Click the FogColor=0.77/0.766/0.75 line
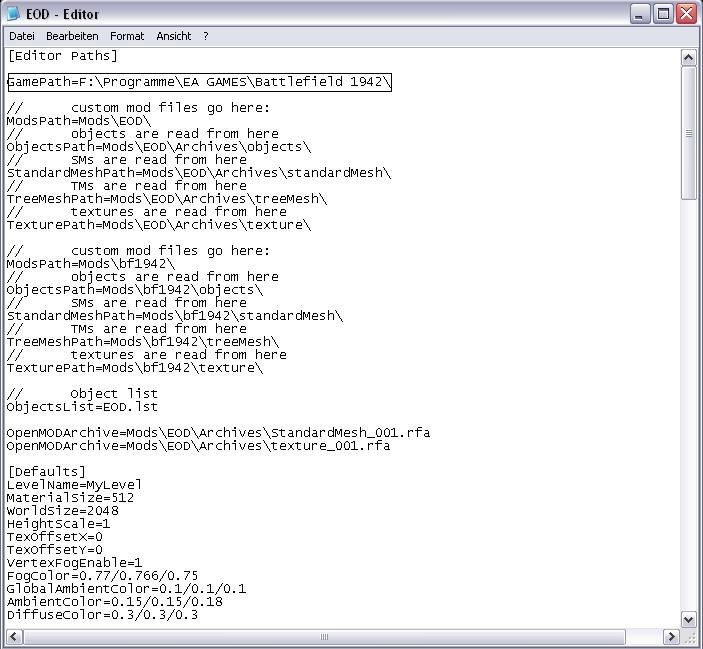 [102, 576]
